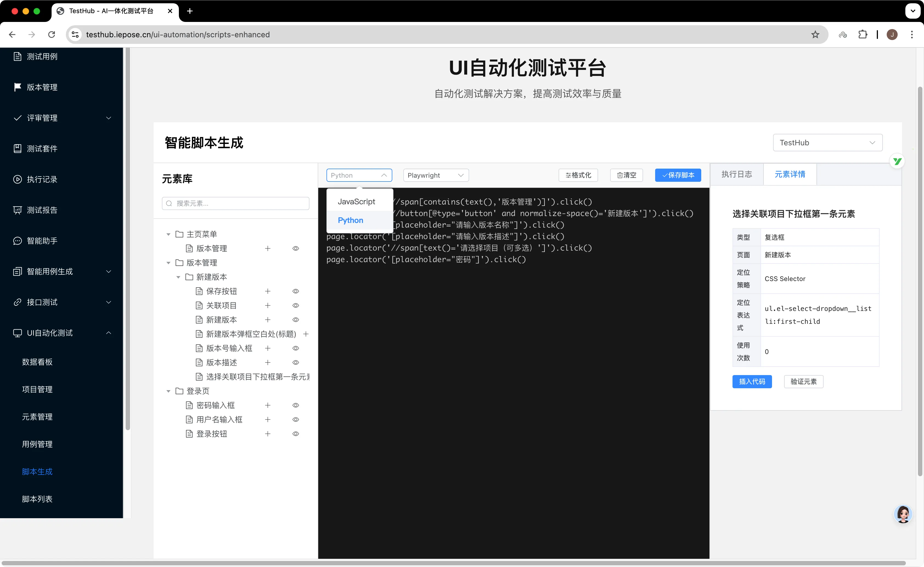Click plus icon next to 密码输入框

267,405
